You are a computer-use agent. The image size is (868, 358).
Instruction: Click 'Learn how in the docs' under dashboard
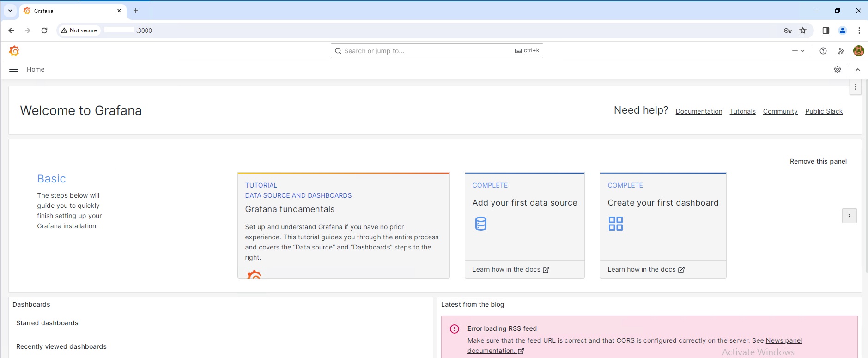(646, 269)
